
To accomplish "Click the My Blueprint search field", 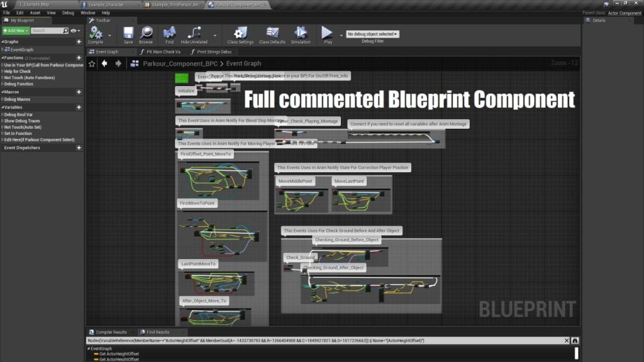I will [x=48, y=30].
